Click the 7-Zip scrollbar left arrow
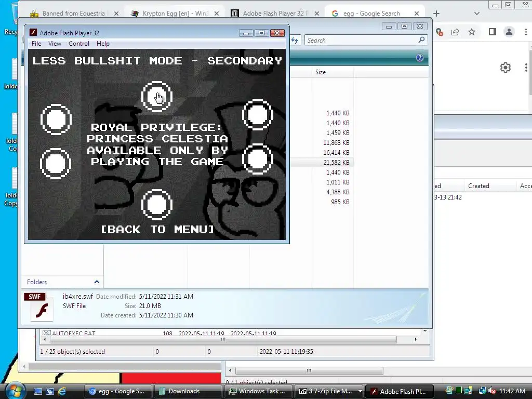This screenshot has width=532, height=399. click(45, 339)
